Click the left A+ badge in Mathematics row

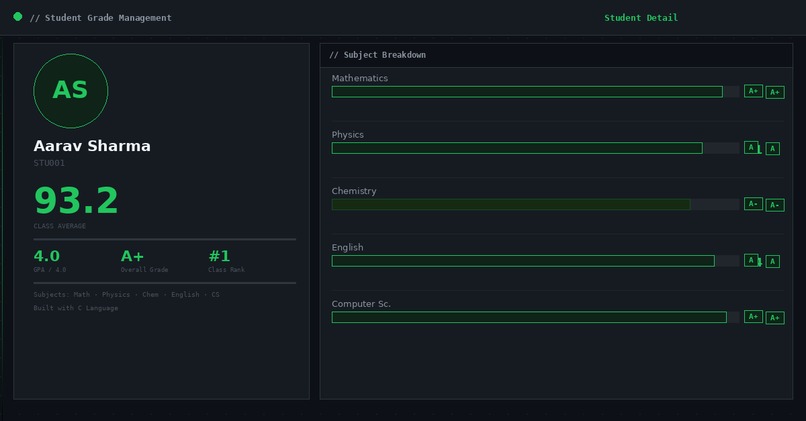[754, 91]
